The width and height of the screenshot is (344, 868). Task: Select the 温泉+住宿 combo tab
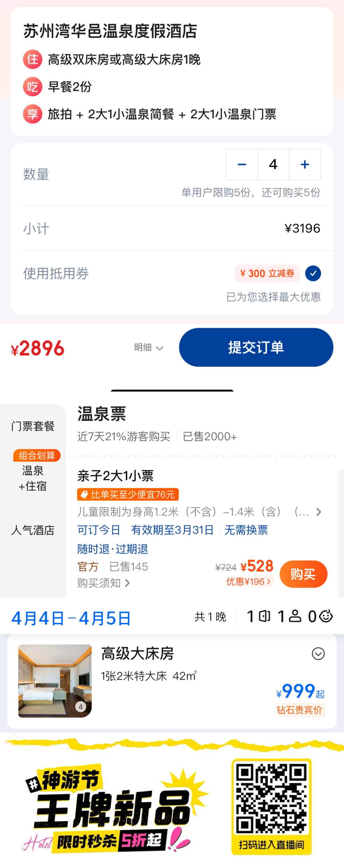(x=33, y=478)
